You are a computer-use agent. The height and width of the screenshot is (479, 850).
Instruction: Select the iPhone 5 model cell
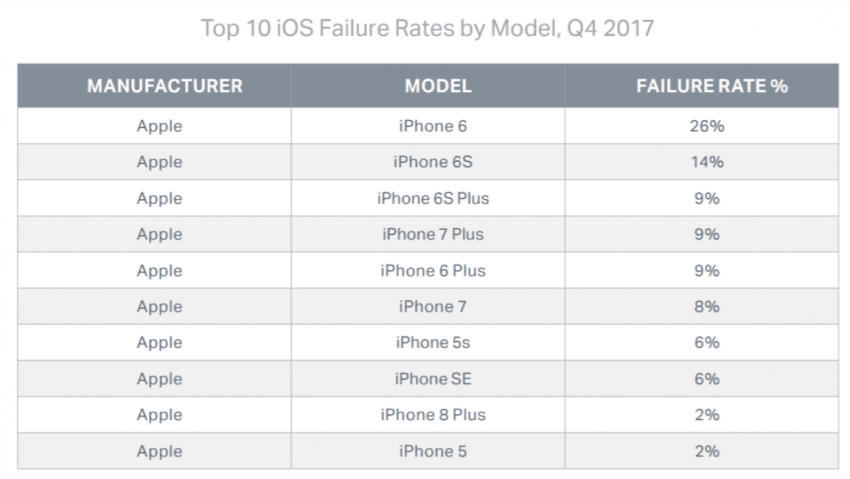[433, 451]
